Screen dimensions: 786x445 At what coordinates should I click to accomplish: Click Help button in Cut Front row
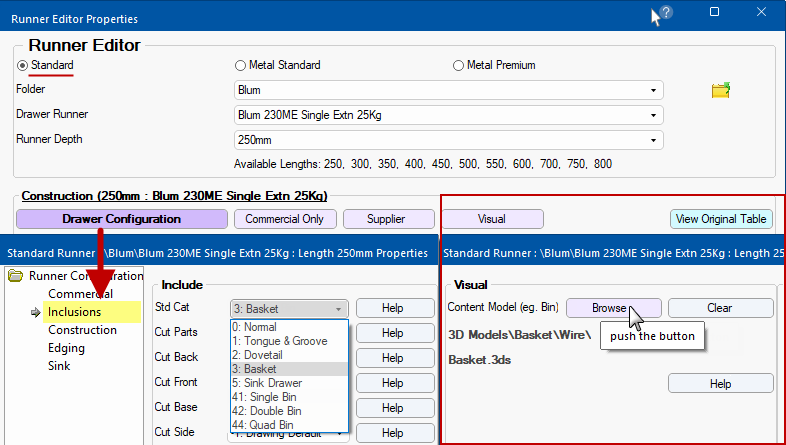click(x=395, y=383)
